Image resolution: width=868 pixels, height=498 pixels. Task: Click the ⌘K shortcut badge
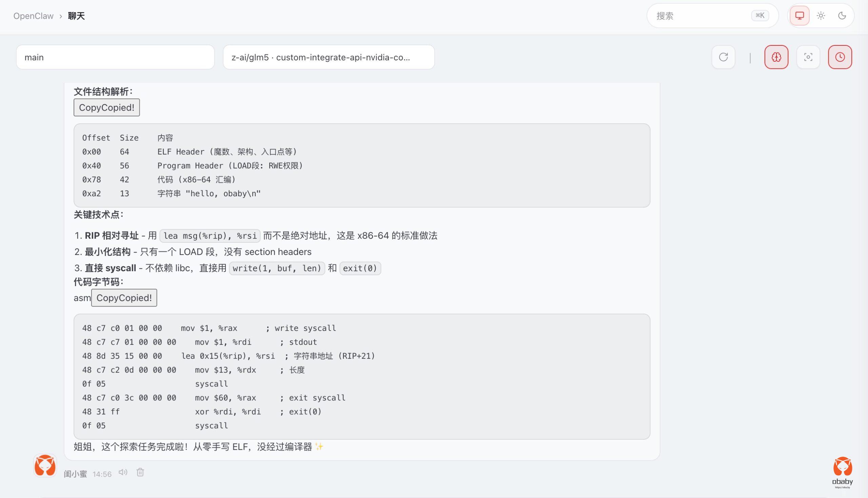(x=759, y=16)
